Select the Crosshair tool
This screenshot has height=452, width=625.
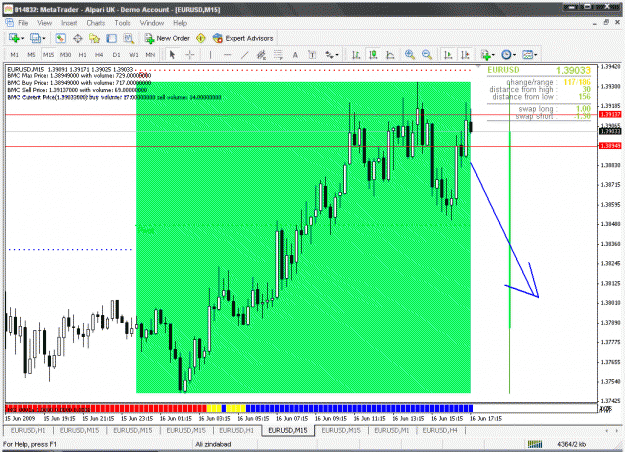point(189,55)
